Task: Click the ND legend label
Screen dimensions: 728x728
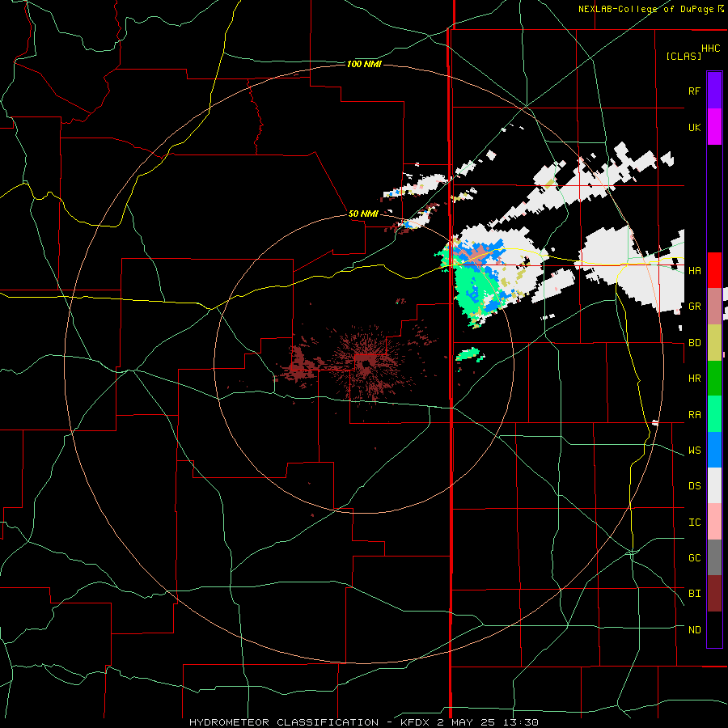Action: (x=694, y=630)
